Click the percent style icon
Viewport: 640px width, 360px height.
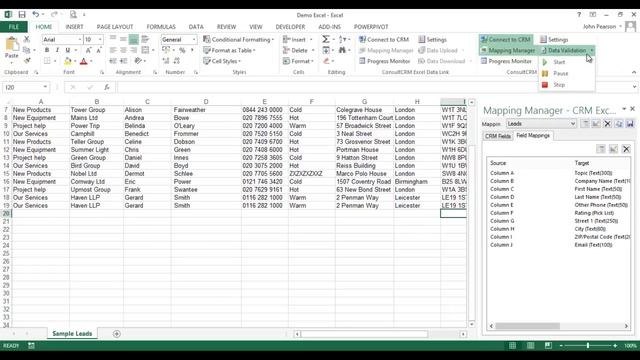182,50
